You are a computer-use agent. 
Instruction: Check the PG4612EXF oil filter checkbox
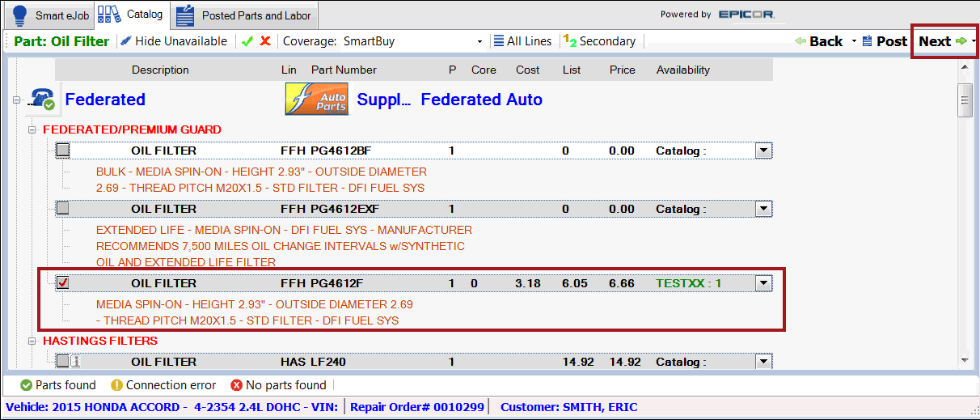pyautogui.click(x=63, y=209)
